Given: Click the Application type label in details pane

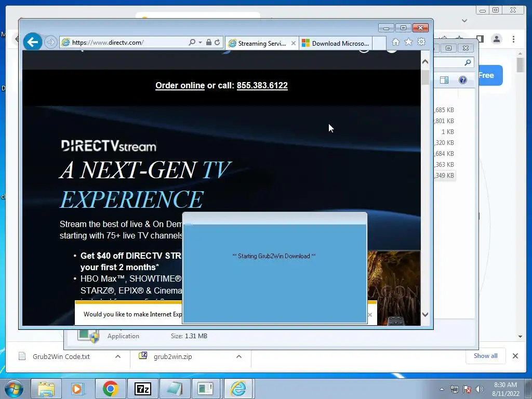Looking at the screenshot, I should pyautogui.click(x=123, y=336).
